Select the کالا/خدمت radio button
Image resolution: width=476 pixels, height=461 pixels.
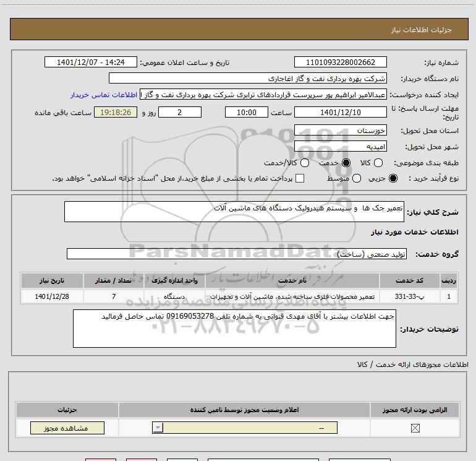pyautogui.click(x=305, y=163)
